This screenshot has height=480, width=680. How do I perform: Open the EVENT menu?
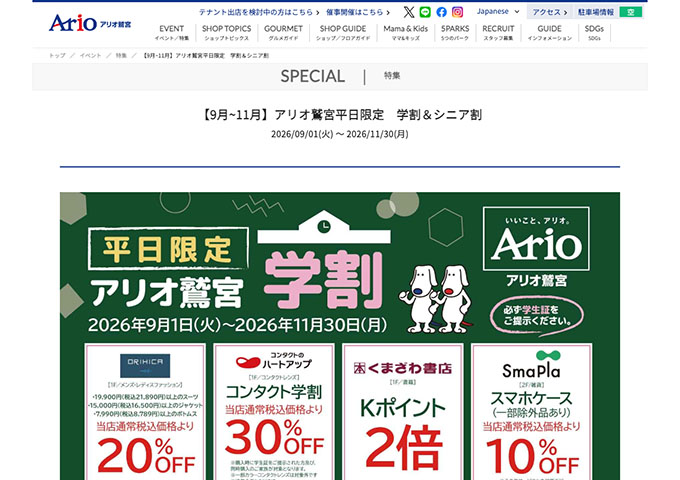[x=172, y=33]
